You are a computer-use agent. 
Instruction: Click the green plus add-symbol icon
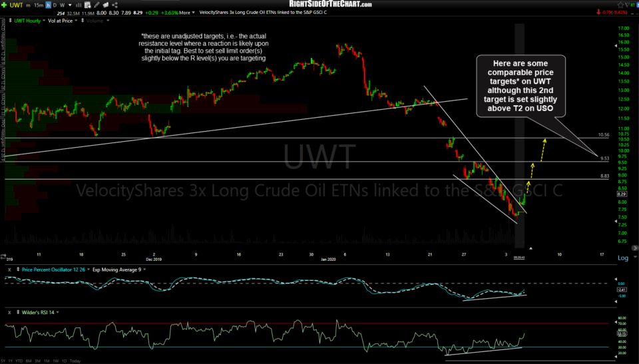tap(4, 5)
